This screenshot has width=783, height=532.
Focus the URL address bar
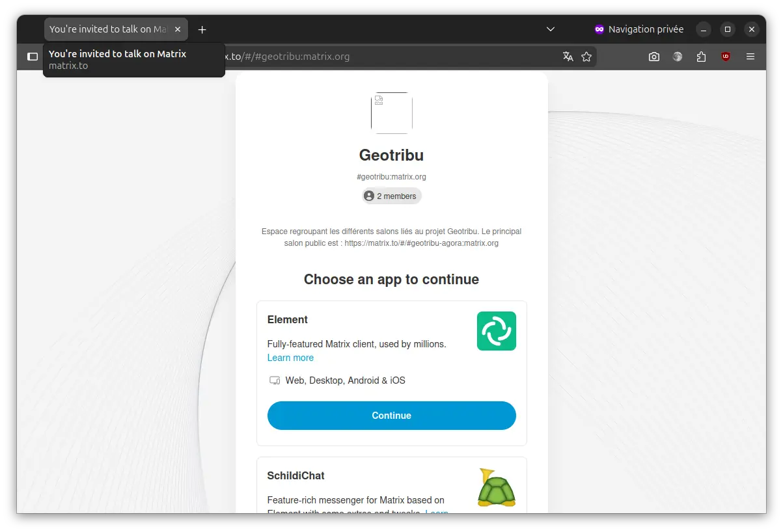pos(391,57)
